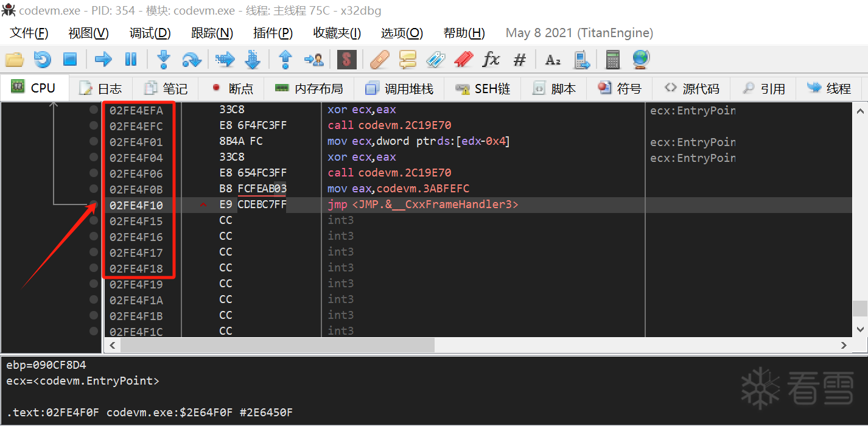This screenshot has height=426, width=868.
Task: Switch to the 日志 tab
Action: pyautogui.click(x=101, y=89)
